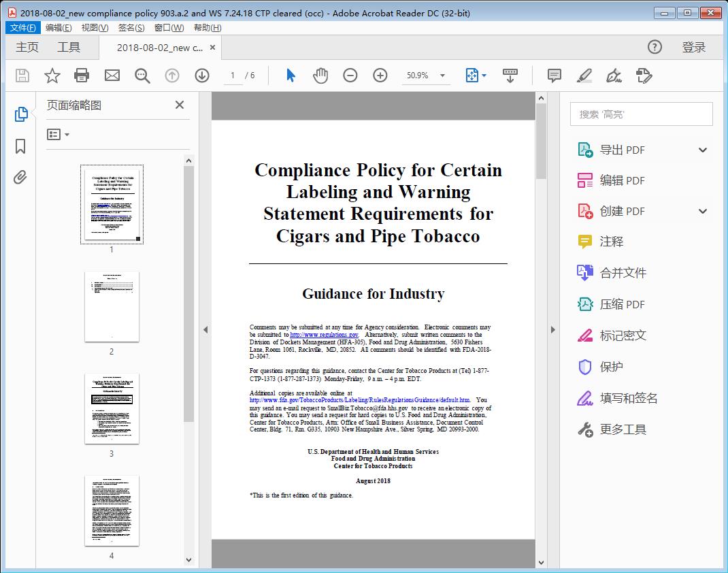The height and width of the screenshot is (573, 728).
Task: Switch to the 工具 tab
Action: 69,48
